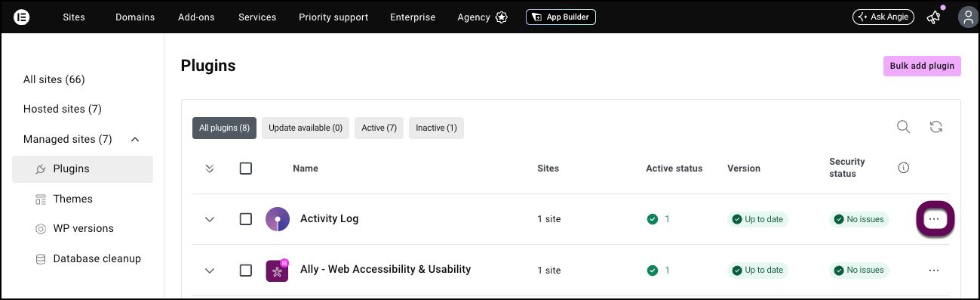Click the Name column header
This screenshot has width=980, height=300.
[306, 169]
